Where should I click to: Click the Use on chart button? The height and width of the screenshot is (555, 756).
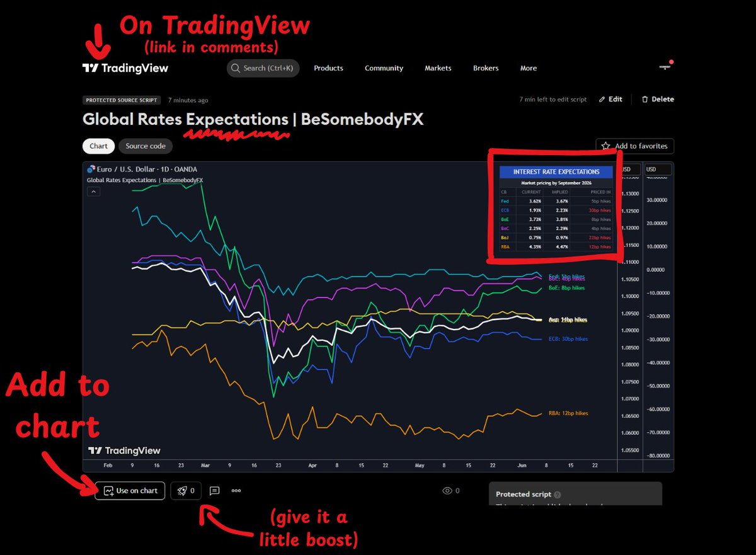coord(130,491)
